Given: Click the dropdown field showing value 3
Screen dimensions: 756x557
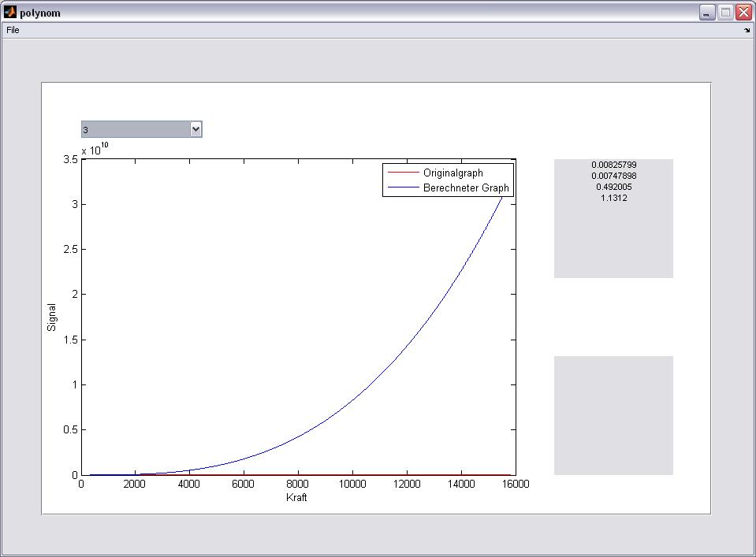Looking at the screenshot, I should [x=136, y=129].
